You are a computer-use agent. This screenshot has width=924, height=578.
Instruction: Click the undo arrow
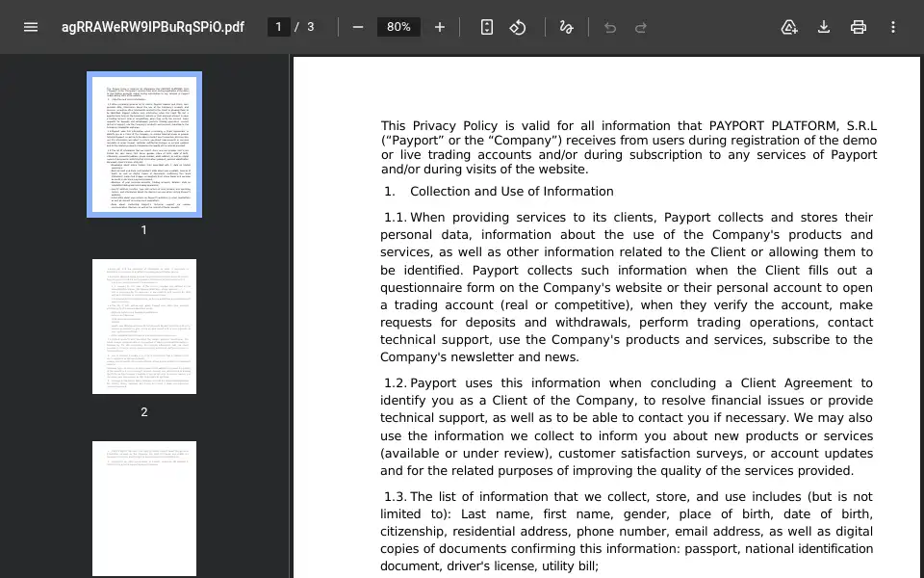(x=610, y=27)
